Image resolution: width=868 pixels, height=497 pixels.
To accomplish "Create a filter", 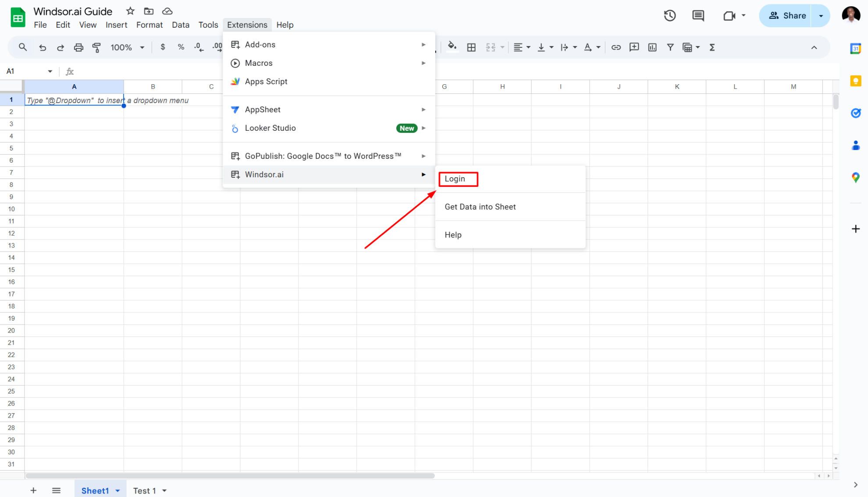I will 670,47.
